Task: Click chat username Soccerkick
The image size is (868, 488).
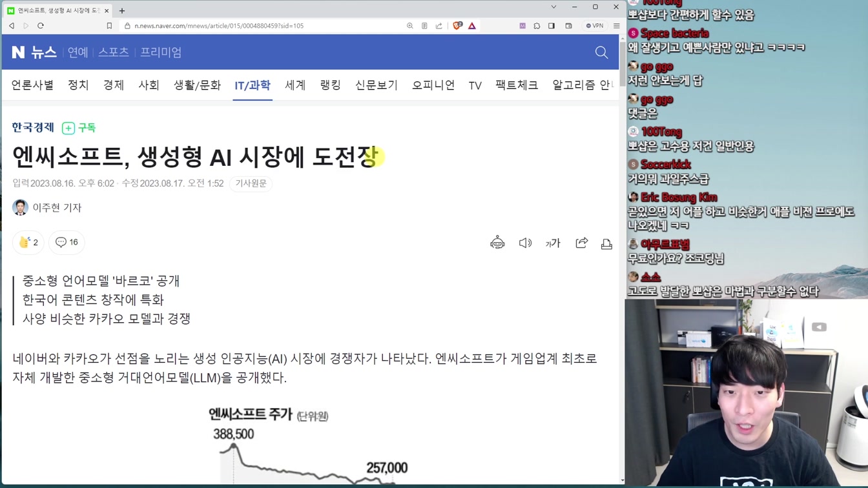Action: tap(666, 165)
